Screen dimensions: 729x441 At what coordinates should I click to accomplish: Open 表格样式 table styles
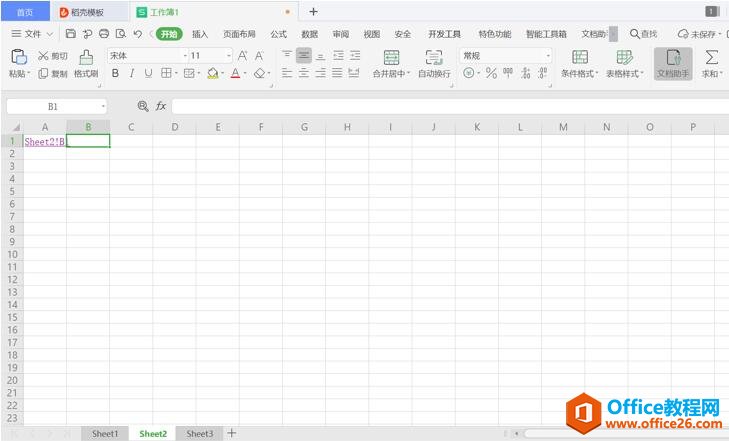[624, 64]
